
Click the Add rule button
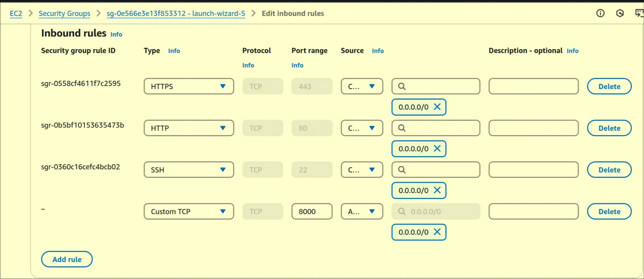coord(67,259)
